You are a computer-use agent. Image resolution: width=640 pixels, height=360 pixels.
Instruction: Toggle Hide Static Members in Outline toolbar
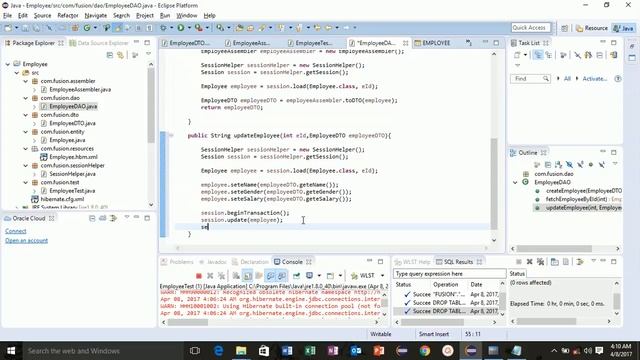tap(580, 164)
